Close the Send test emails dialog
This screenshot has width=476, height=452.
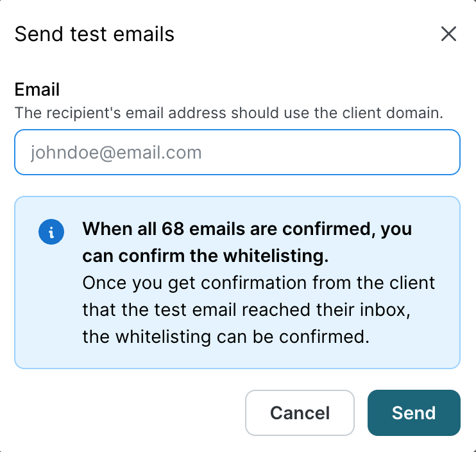(448, 34)
